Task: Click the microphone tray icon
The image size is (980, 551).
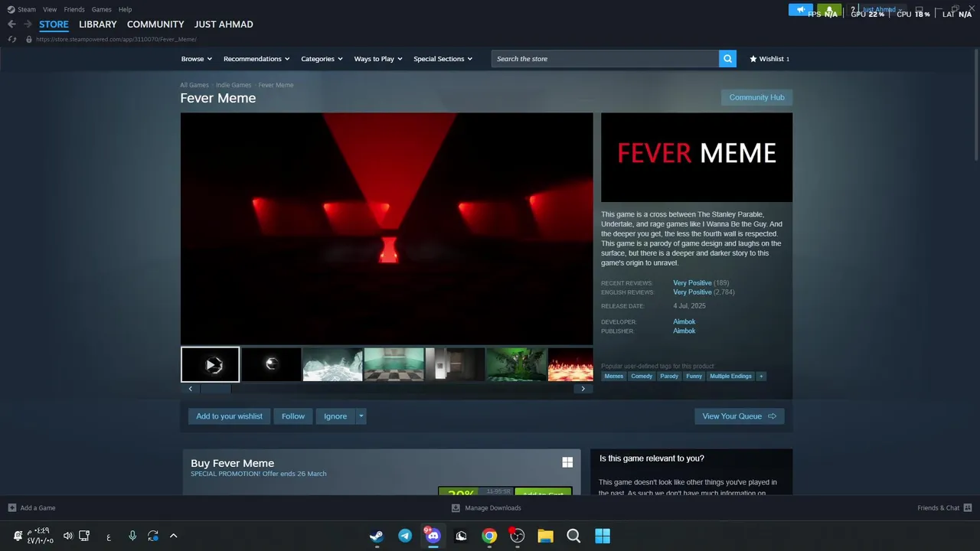Action: [x=132, y=536]
